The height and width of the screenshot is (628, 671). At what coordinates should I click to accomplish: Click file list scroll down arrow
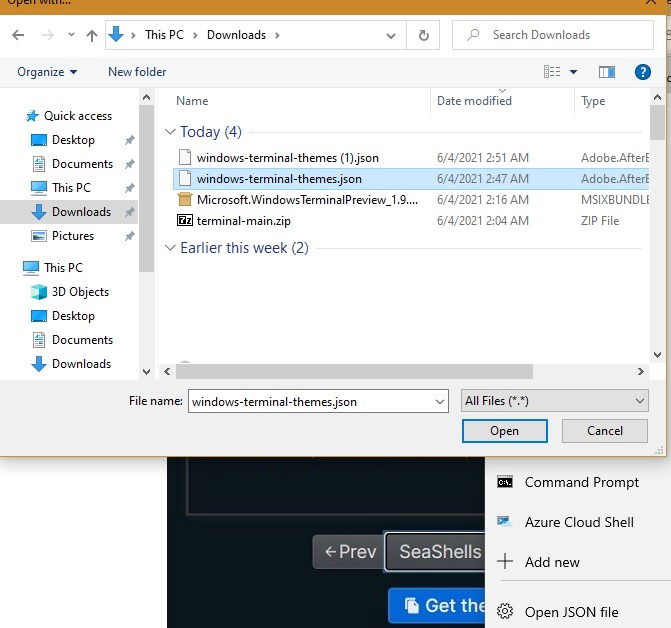pyautogui.click(x=657, y=355)
